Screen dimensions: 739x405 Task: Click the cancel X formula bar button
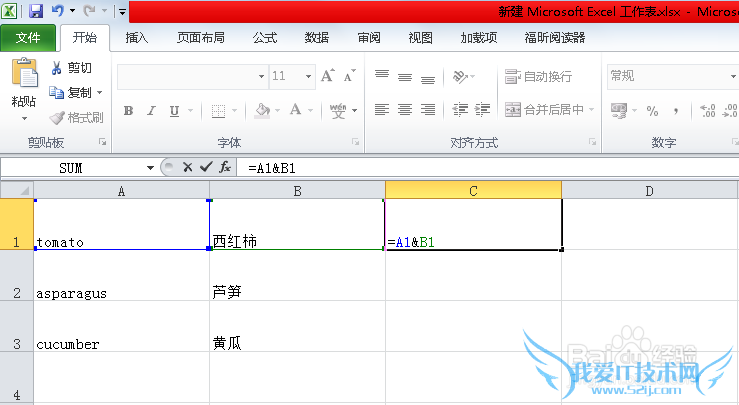[188, 167]
